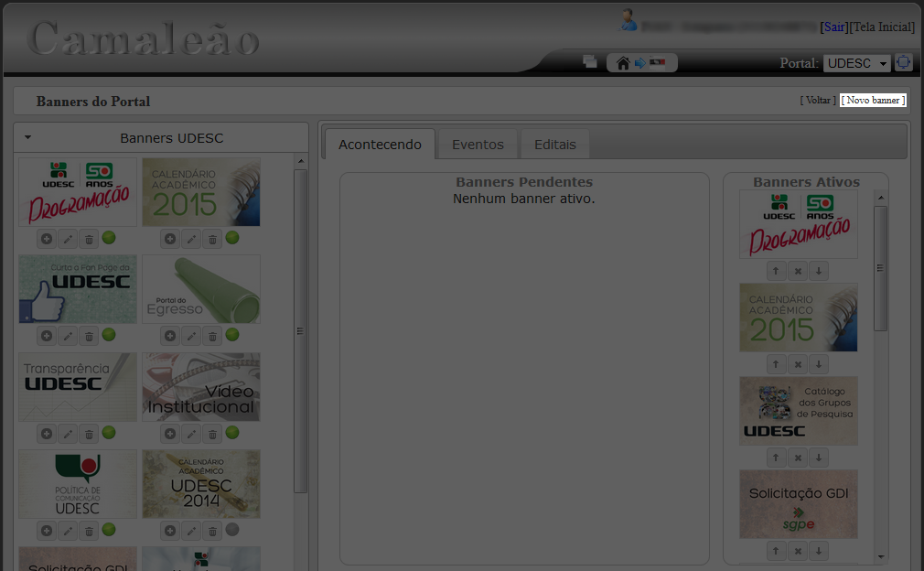This screenshot has height=571, width=924.
Task: Click the left banner list scrollbar thumb
Action: (301, 331)
